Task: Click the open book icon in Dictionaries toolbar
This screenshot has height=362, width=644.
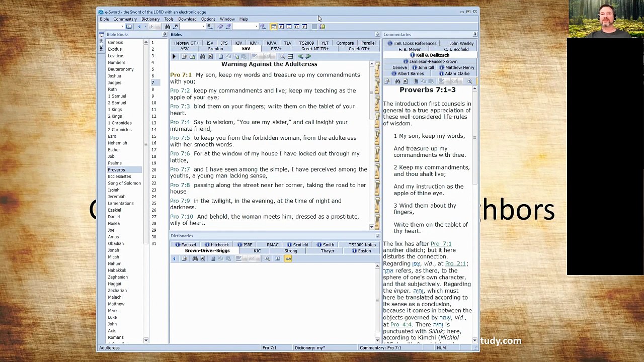Action: point(277,258)
